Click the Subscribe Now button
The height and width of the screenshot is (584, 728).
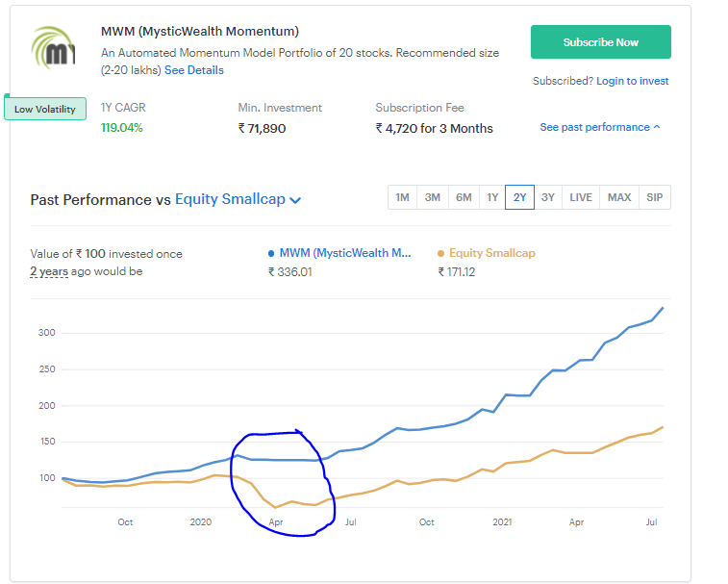pyautogui.click(x=600, y=41)
